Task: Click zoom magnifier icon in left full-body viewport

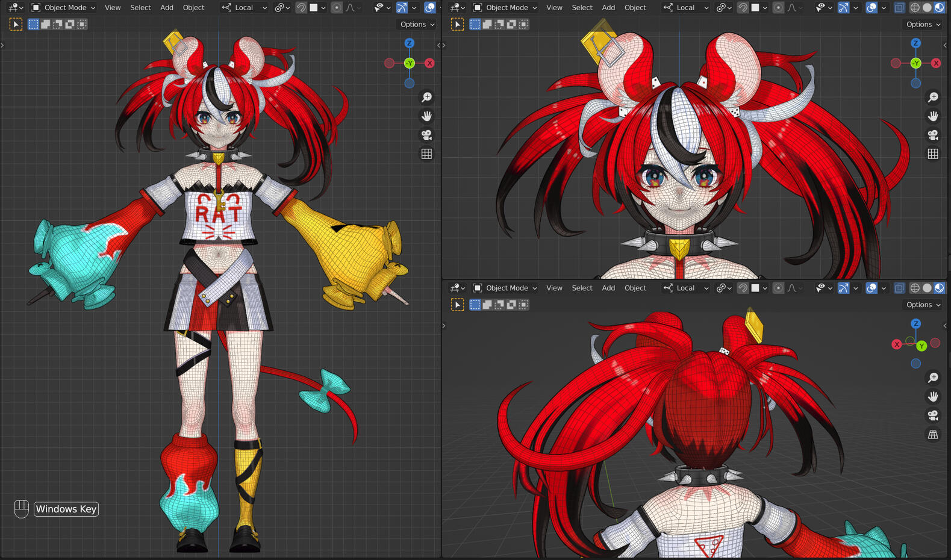Action: tap(426, 97)
